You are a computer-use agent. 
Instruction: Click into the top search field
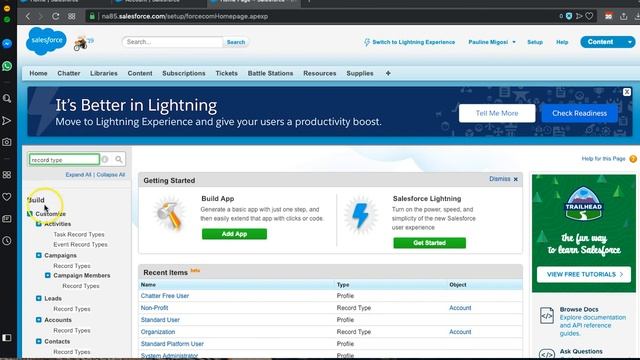tap(172, 42)
